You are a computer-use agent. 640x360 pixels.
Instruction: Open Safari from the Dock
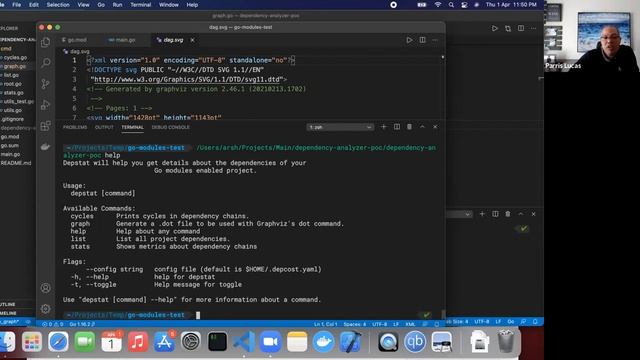[58, 341]
